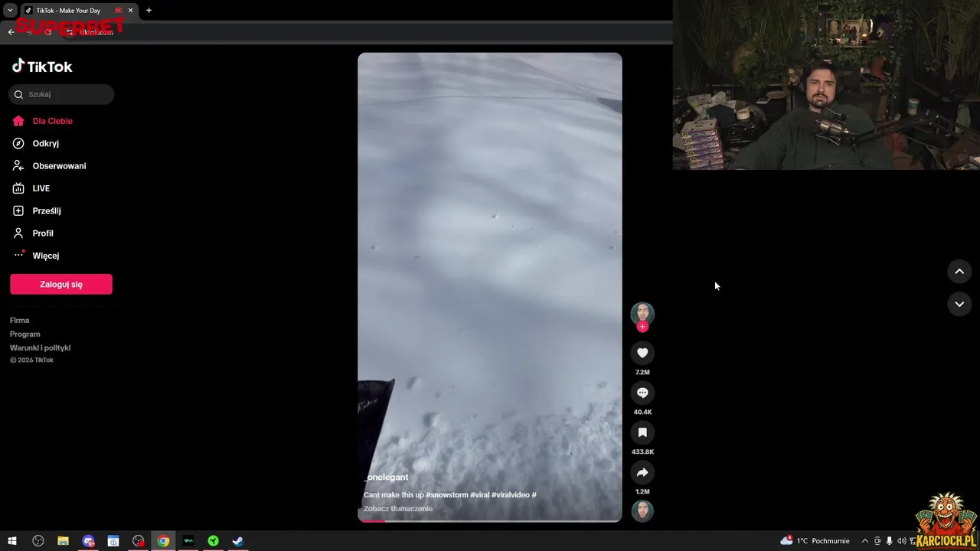
Task: Open the Profil page
Action: coord(43,233)
